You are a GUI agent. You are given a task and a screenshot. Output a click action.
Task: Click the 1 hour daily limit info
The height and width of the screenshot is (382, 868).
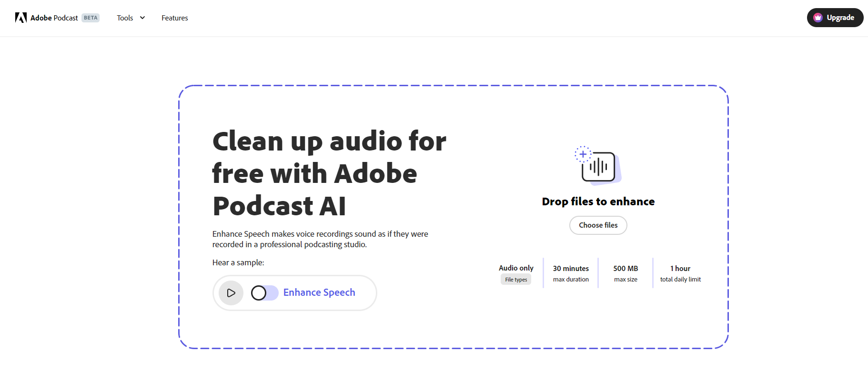[680, 273]
